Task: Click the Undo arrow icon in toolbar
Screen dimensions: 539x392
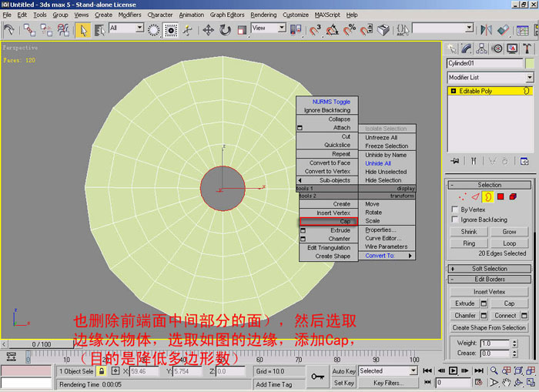Action: (9, 30)
